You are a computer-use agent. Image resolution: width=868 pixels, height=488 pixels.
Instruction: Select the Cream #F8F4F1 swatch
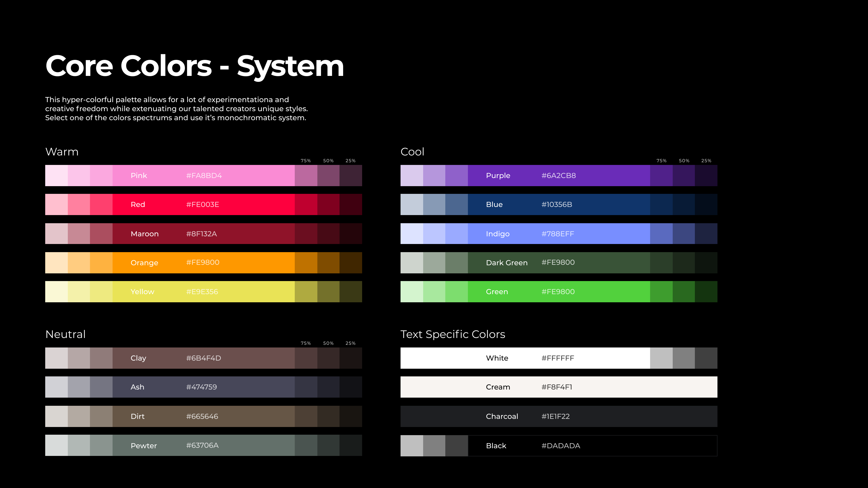pos(559,387)
